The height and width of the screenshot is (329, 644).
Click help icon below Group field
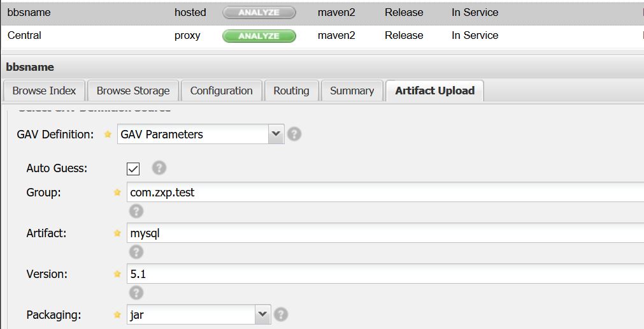pyautogui.click(x=136, y=211)
